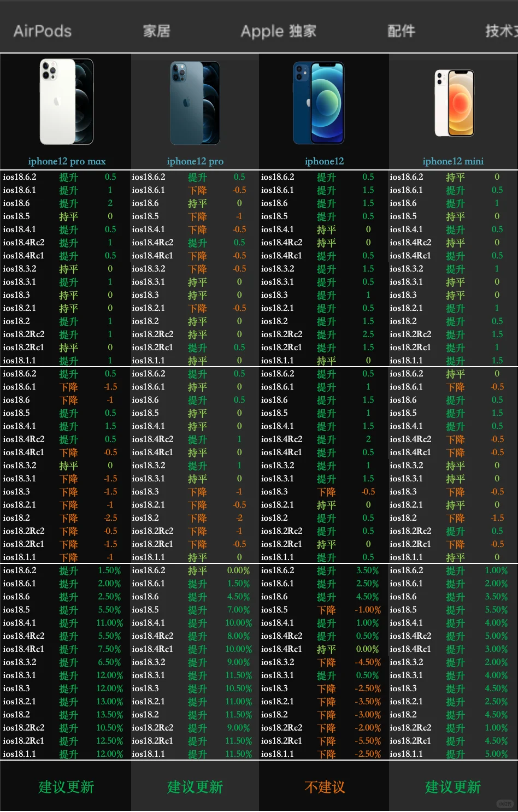The width and height of the screenshot is (518, 812).
Task: Select the 'iphone12 mini' model label
Action: [x=453, y=161]
